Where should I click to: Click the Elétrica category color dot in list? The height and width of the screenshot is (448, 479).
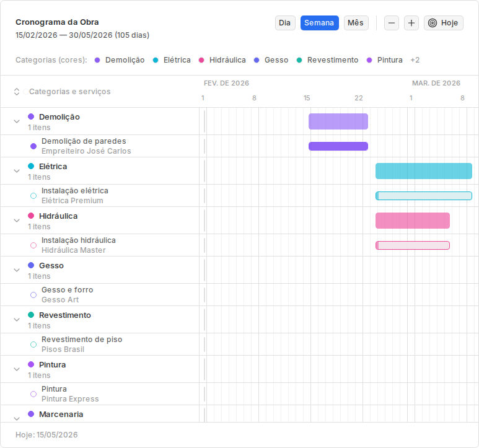[x=31, y=166]
